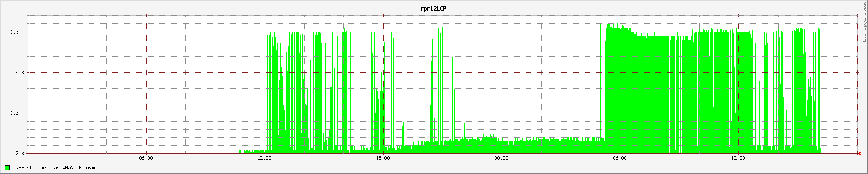The height and width of the screenshot is (174, 868).
Task: Click the solid green block after second 06:00
Action: pyautogui.click(x=636, y=92)
